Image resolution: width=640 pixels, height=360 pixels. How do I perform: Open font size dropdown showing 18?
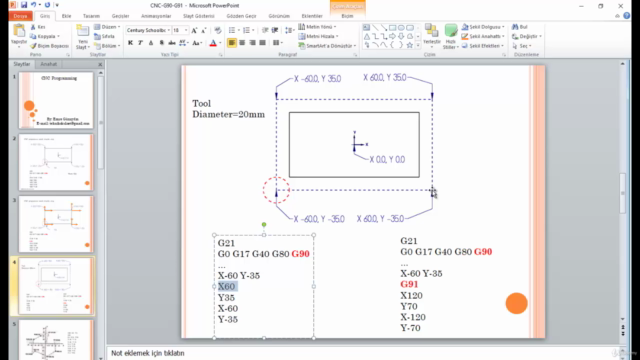(x=186, y=30)
